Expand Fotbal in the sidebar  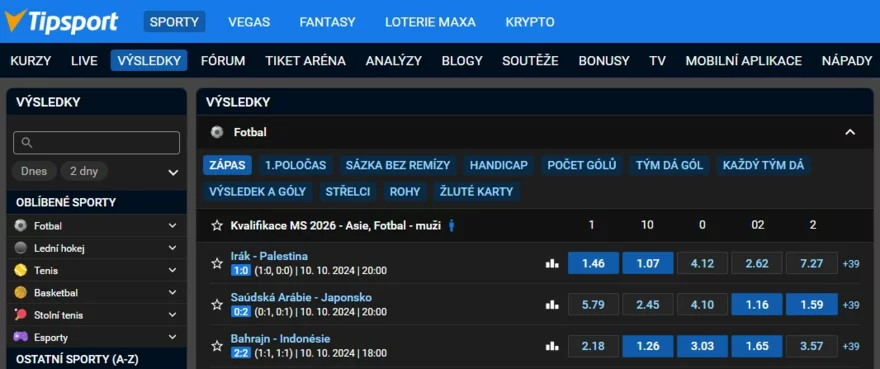coord(172,226)
